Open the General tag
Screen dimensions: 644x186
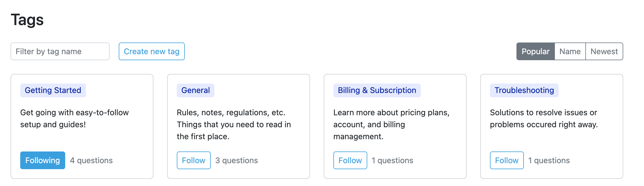tap(195, 90)
